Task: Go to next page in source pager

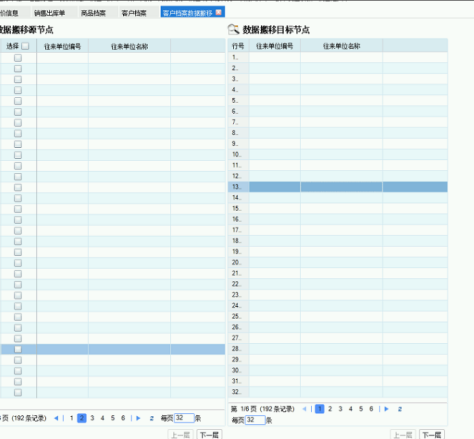Action: coord(138,418)
